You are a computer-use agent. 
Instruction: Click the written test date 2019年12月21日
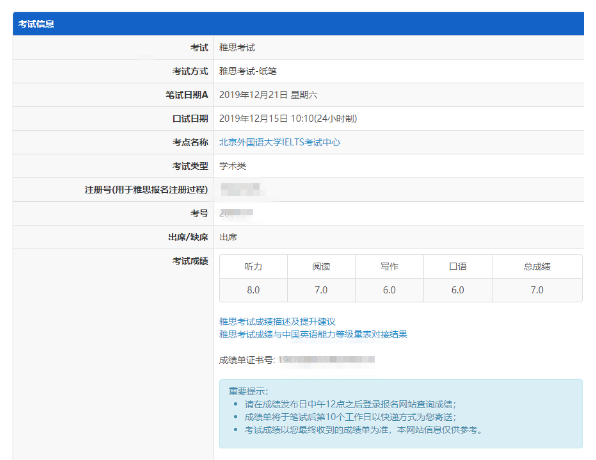point(253,95)
